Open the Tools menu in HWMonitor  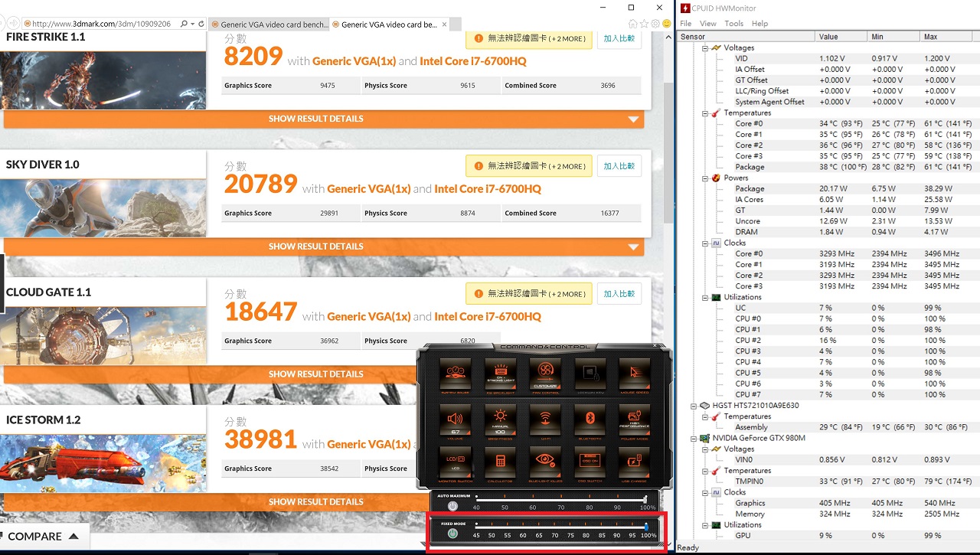tap(734, 23)
